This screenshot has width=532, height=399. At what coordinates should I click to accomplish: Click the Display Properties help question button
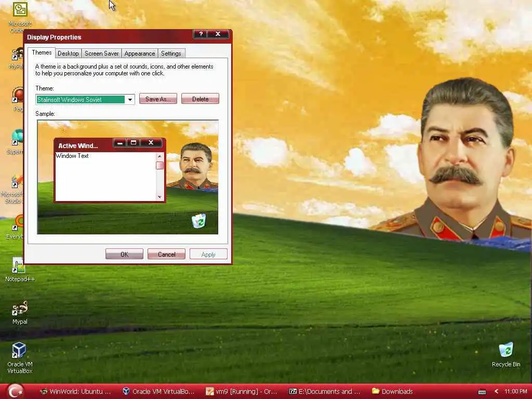[201, 34]
